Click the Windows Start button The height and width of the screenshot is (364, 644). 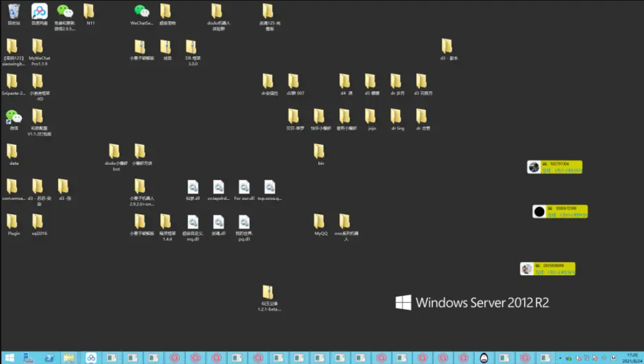click(x=9, y=358)
